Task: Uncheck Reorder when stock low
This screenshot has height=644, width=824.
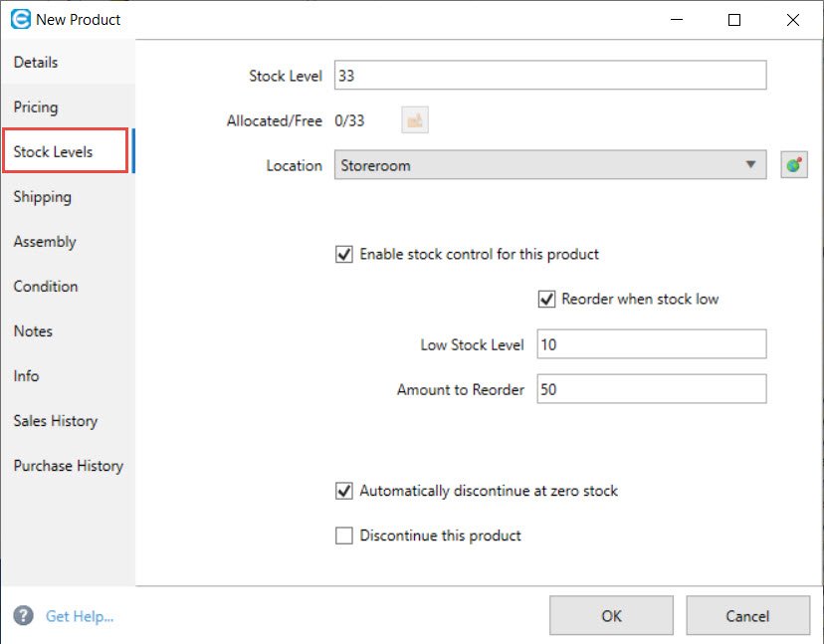Action: coord(546,300)
